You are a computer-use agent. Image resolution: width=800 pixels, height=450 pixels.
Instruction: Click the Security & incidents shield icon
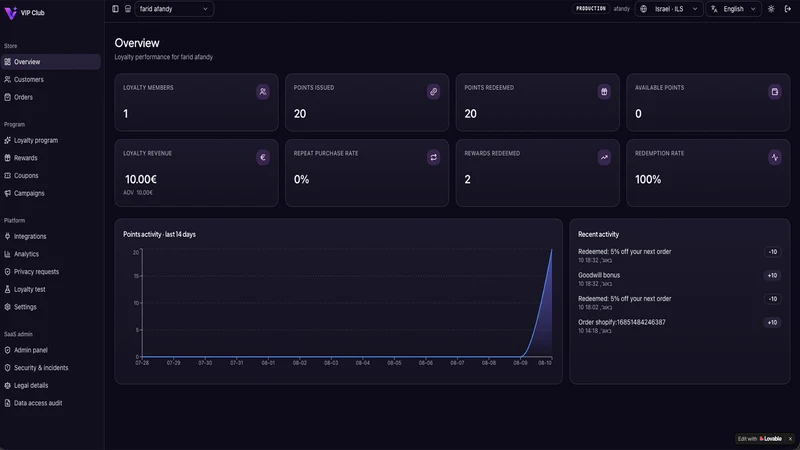point(7,368)
